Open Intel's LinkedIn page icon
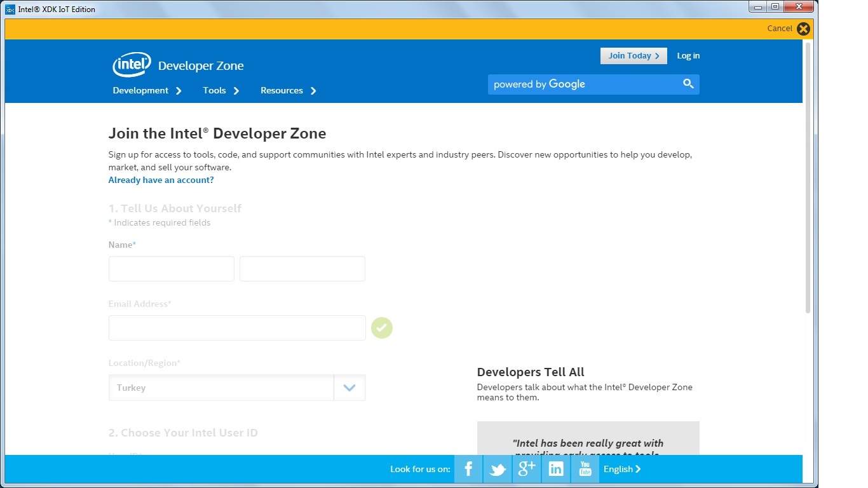 tap(556, 469)
